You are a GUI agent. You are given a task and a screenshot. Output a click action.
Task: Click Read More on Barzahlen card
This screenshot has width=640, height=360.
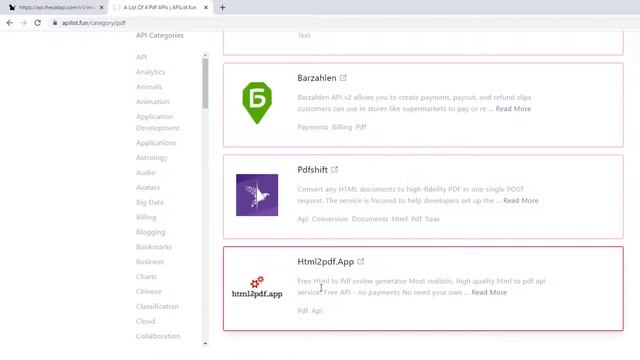513,109
